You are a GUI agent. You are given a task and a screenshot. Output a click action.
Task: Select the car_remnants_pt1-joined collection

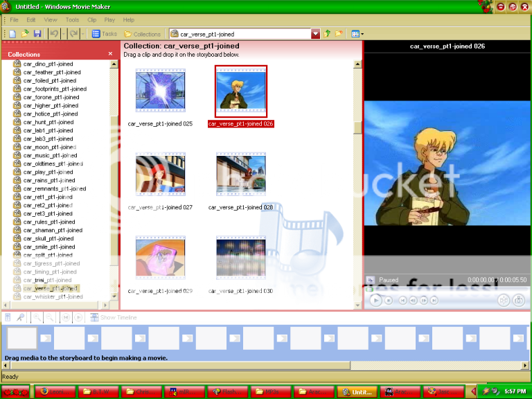[x=55, y=188]
